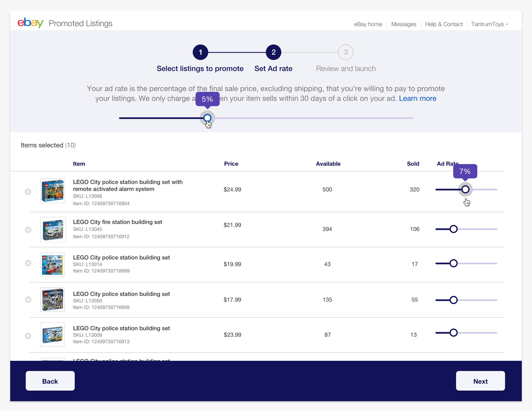Click available quantity '394'

click(x=327, y=229)
